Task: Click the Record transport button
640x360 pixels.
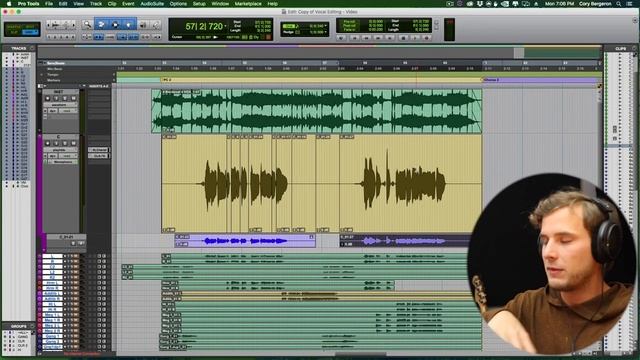Action: click(x=427, y=38)
